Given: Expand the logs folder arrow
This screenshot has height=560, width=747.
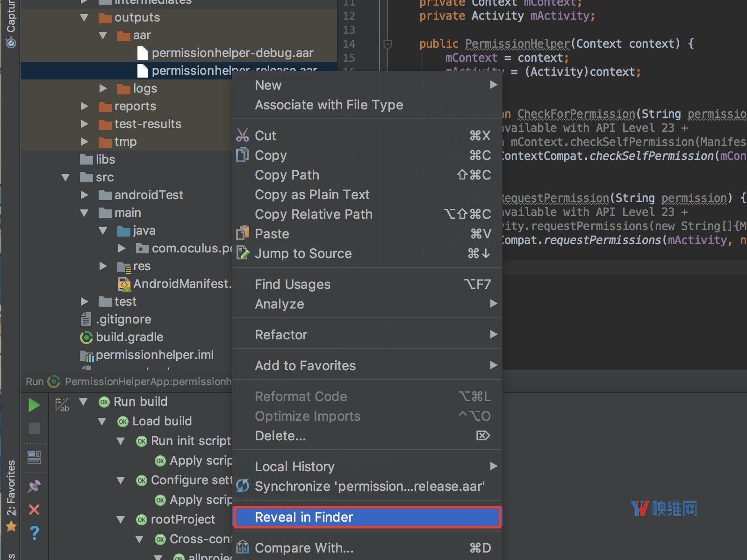Looking at the screenshot, I should point(103,88).
